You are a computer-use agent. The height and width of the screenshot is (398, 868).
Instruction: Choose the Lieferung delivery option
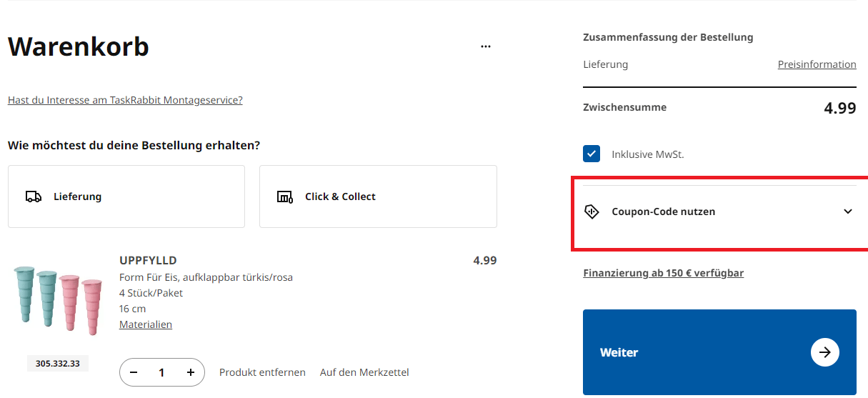(126, 196)
